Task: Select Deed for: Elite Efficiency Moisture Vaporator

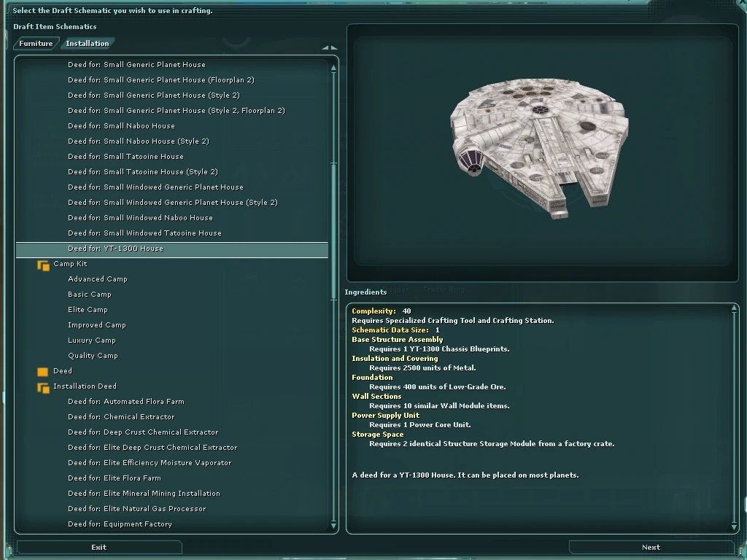Action: click(x=150, y=462)
